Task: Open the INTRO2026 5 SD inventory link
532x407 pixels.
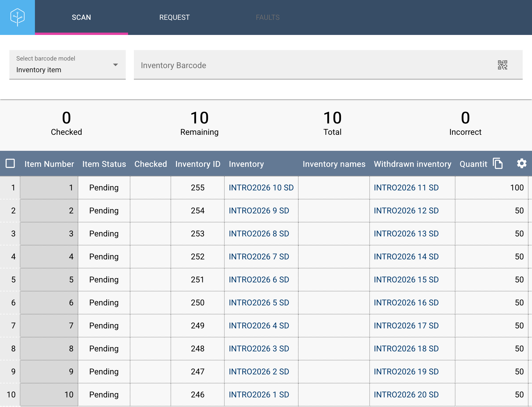Action: [x=259, y=303]
